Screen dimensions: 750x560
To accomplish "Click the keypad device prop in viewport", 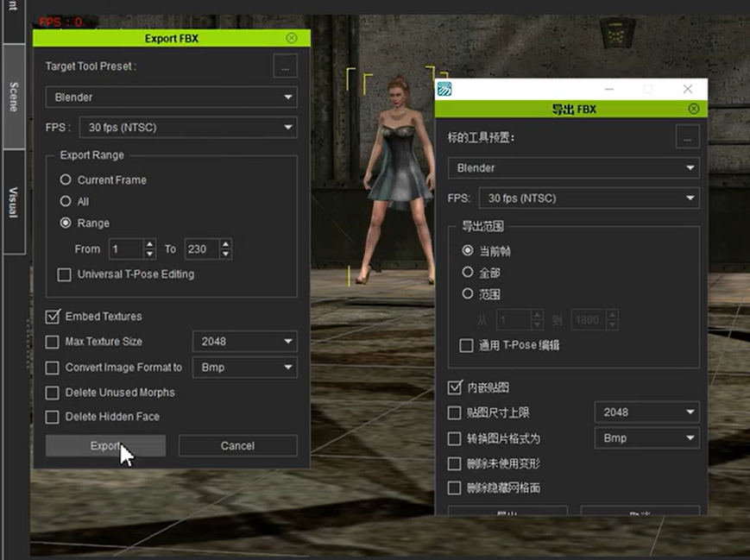I will coord(617,33).
